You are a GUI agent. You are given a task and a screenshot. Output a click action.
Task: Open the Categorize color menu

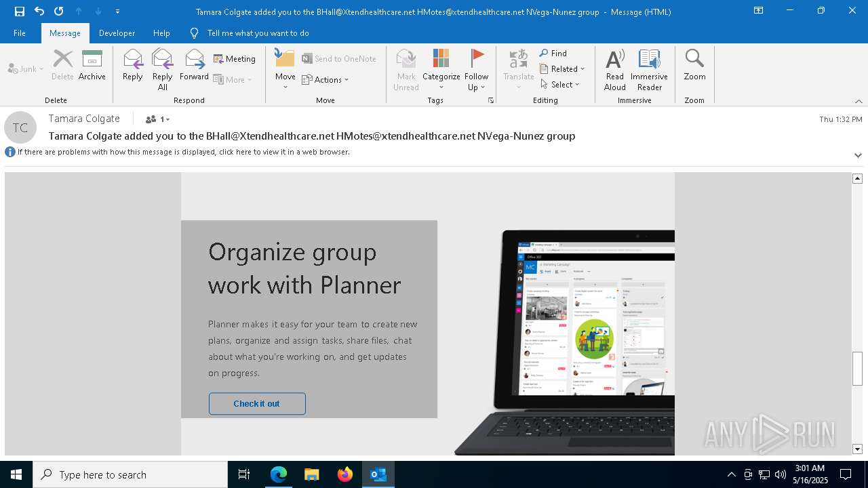441,69
